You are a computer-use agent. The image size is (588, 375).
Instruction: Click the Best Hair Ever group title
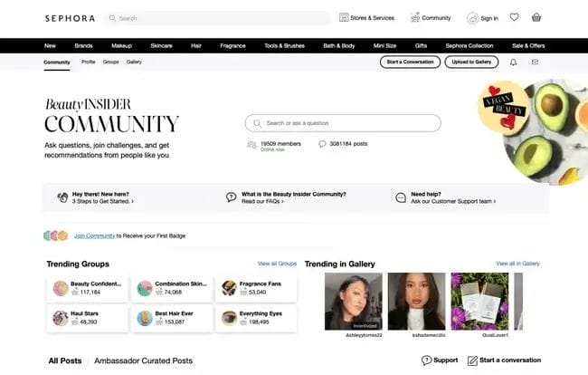coord(174,313)
